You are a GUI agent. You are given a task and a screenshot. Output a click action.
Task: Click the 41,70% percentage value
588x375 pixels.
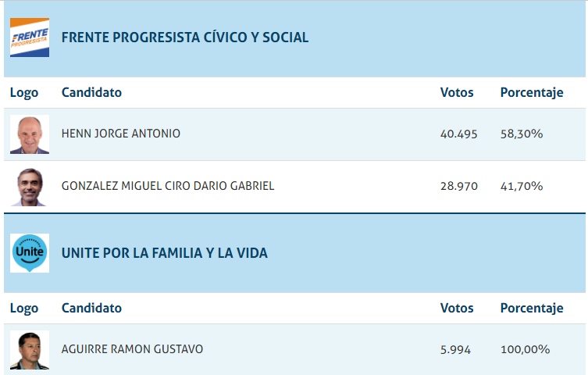click(x=522, y=187)
